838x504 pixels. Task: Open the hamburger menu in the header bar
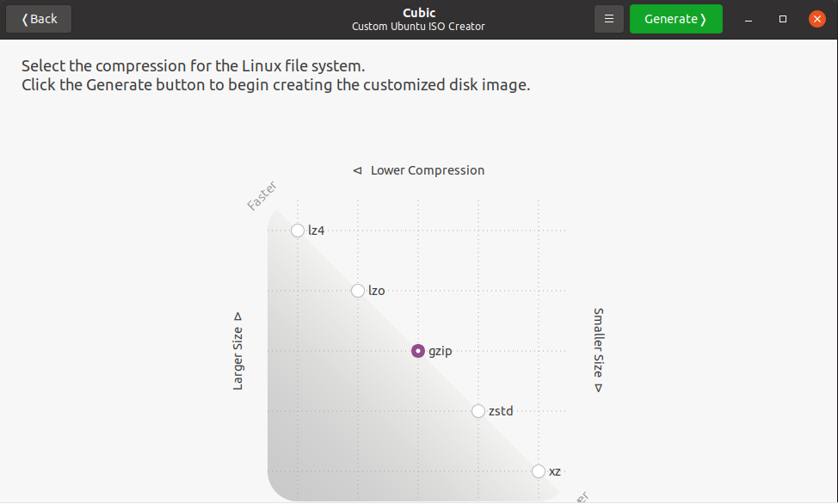[x=608, y=19]
